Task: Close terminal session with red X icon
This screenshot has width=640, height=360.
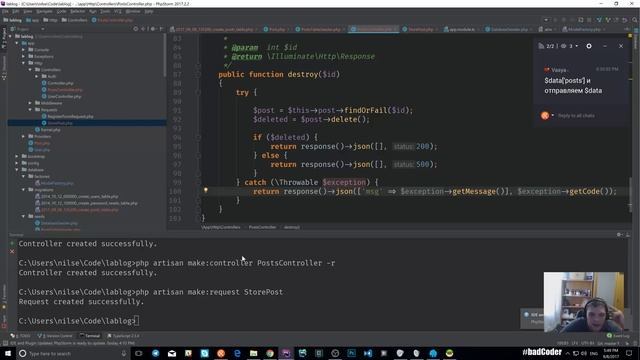Action: [x=12, y=251]
